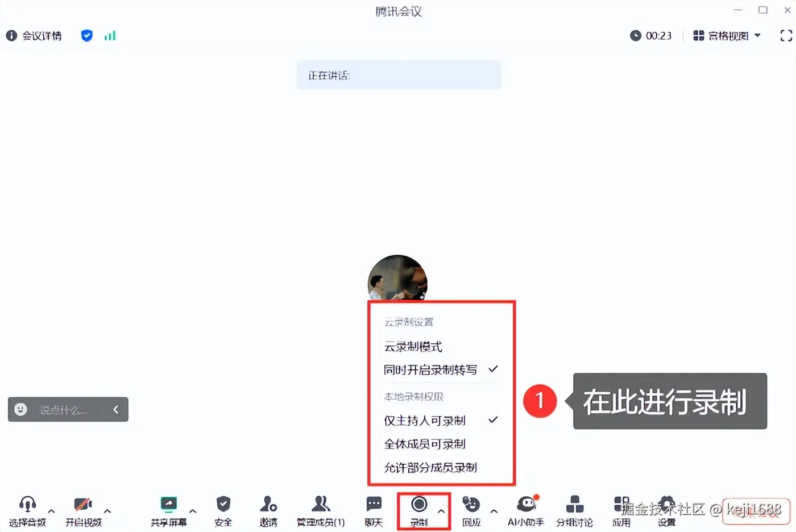Expand the video options arrow beside 开启视频

click(107, 511)
